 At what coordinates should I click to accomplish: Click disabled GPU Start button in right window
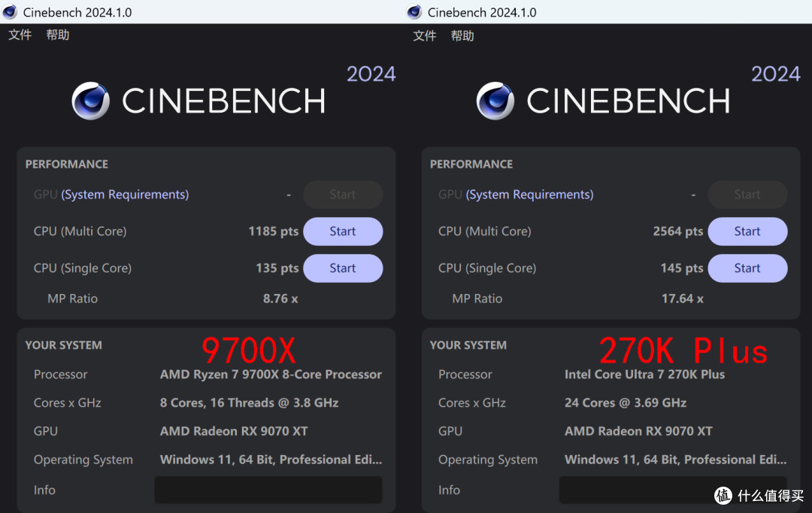pyautogui.click(x=747, y=194)
